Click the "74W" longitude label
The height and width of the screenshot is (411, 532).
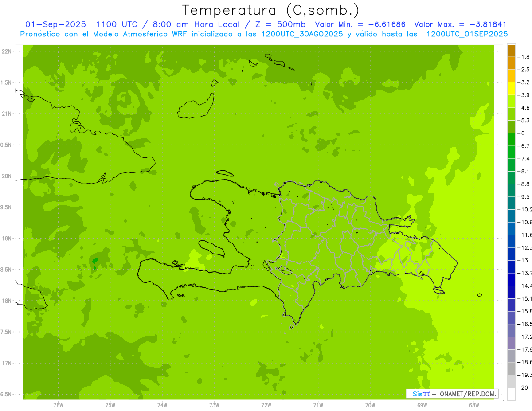[x=162, y=405]
